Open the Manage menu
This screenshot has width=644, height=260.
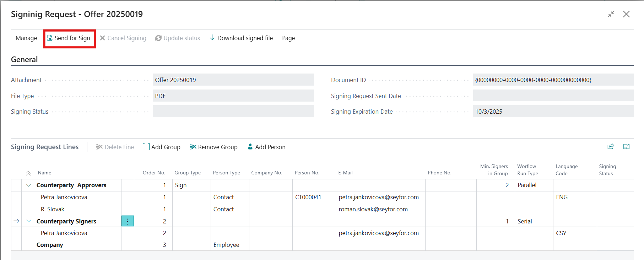(26, 38)
